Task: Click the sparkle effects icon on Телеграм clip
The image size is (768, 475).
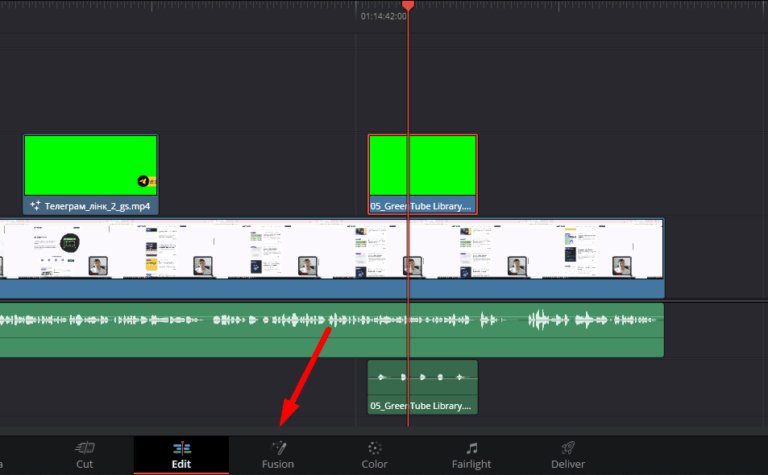Action: pos(35,206)
